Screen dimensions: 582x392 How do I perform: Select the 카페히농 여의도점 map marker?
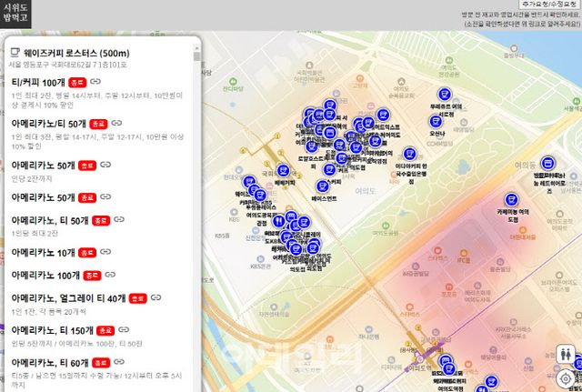511,199
